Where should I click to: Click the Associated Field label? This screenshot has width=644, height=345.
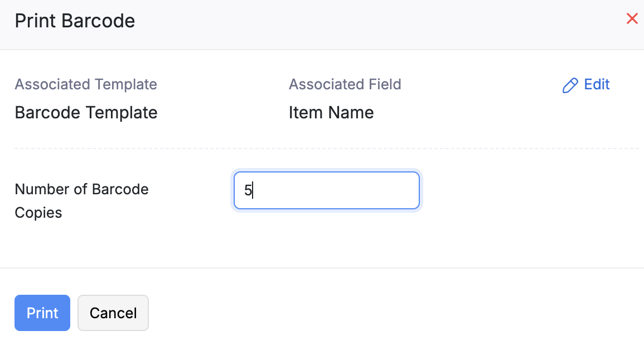(x=345, y=84)
